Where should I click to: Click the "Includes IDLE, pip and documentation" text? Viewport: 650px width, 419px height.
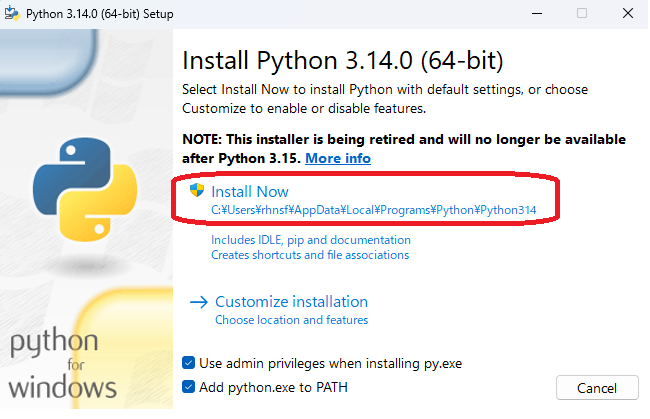[311, 240]
